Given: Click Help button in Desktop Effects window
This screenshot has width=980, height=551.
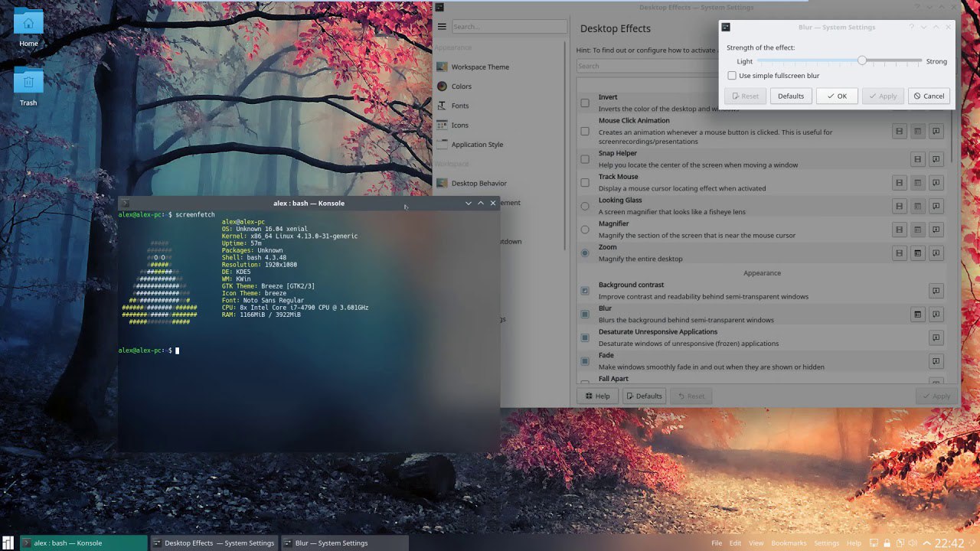Looking at the screenshot, I should (598, 396).
